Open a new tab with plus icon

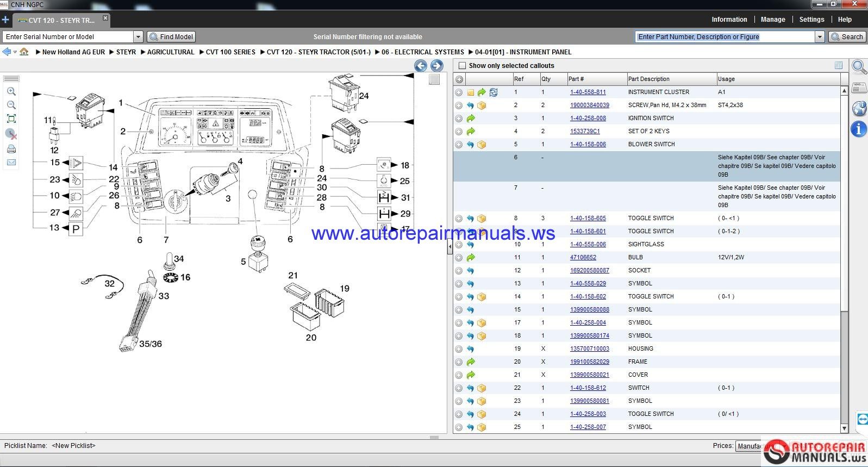[x=5, y=20]
